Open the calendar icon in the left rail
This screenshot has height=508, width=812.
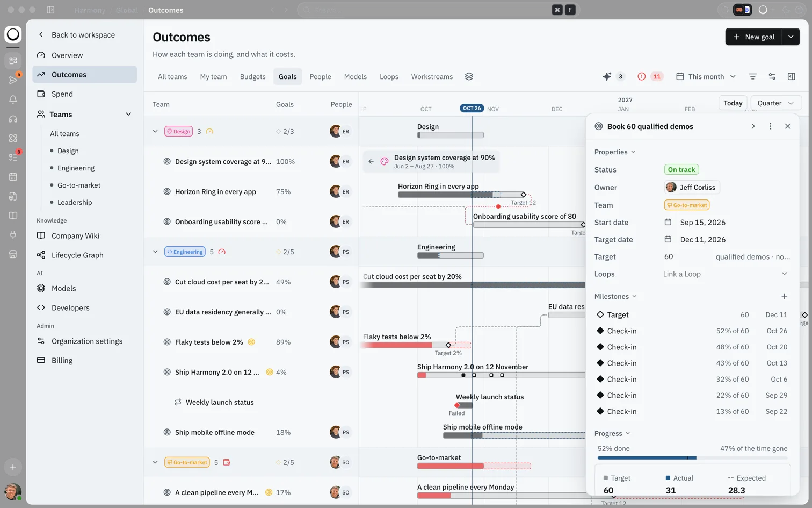[x=13, y=177]
